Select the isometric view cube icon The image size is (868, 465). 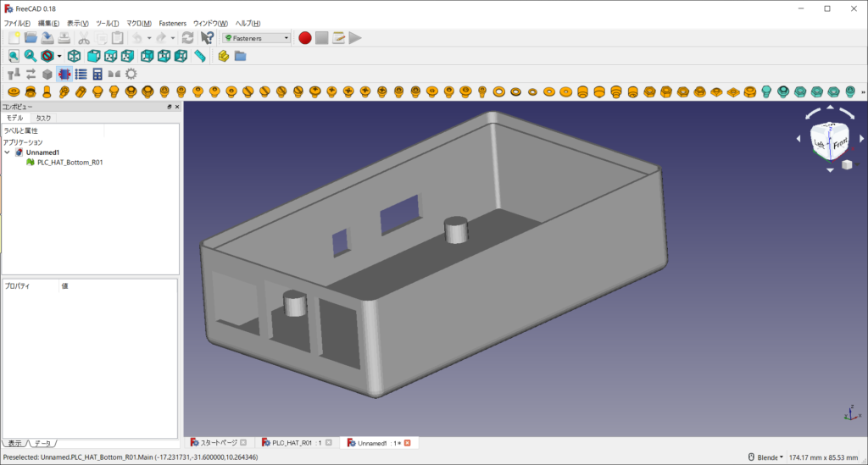coord(74,56)
